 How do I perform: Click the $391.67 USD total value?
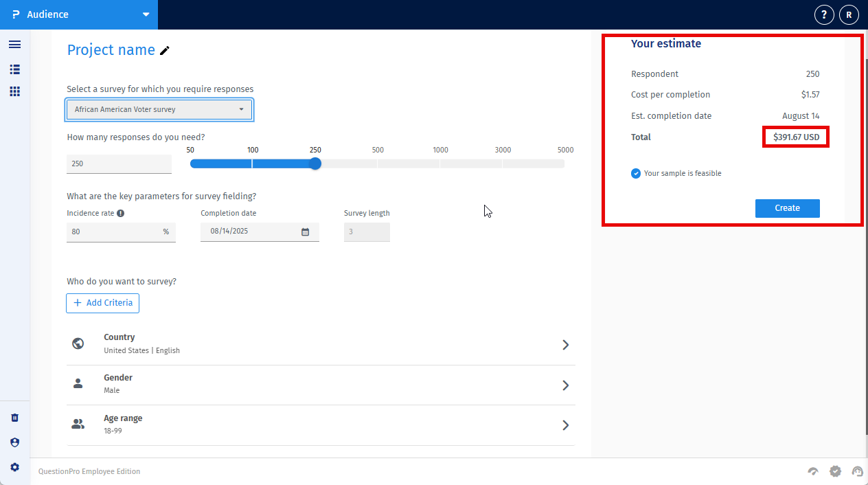pos(796,137)
